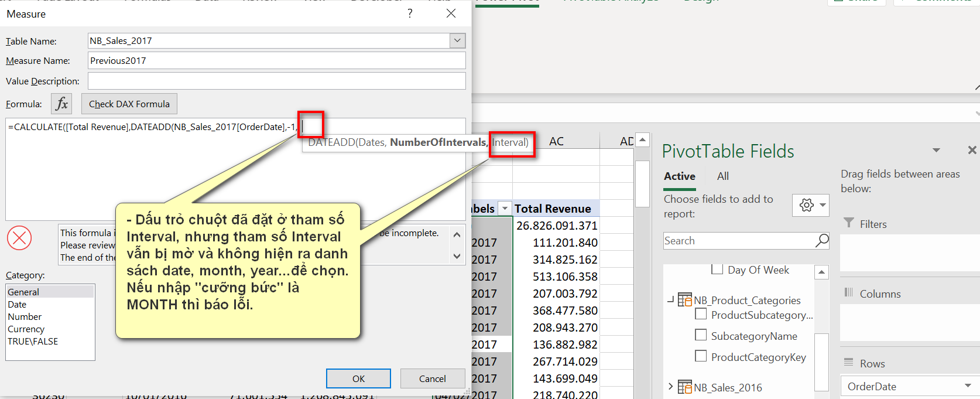Open the Table Name dropdown list
The width and height of the screenshot is (980, 399).
tap(457, 40)
